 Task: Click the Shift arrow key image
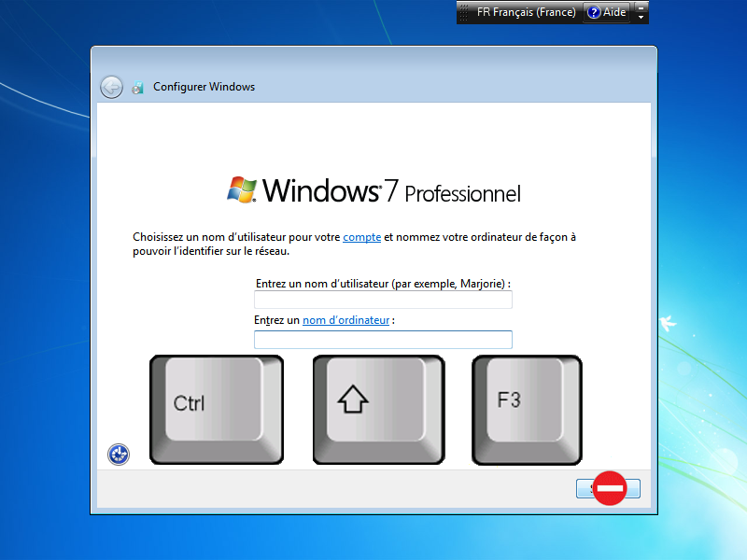tap(378, 410)
